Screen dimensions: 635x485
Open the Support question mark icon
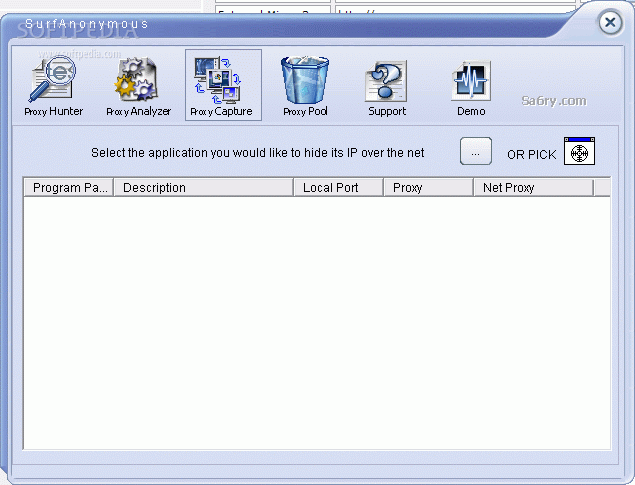(x=386, y=81)
